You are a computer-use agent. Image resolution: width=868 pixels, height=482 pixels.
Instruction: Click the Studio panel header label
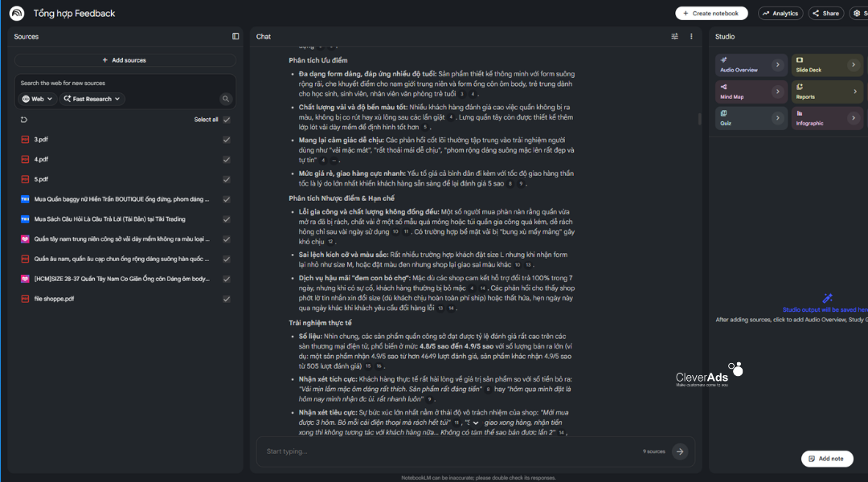725,36
